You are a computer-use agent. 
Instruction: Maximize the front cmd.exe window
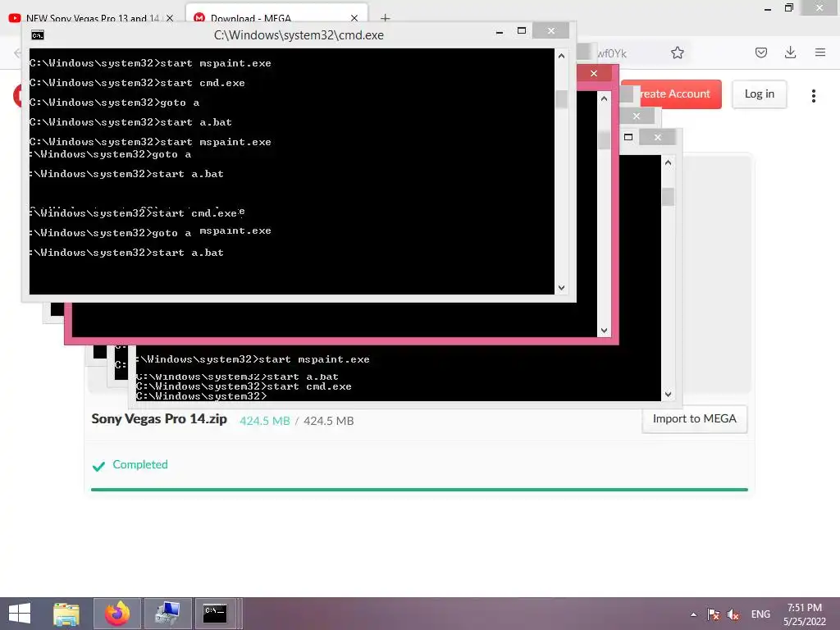tap(521, 31)
